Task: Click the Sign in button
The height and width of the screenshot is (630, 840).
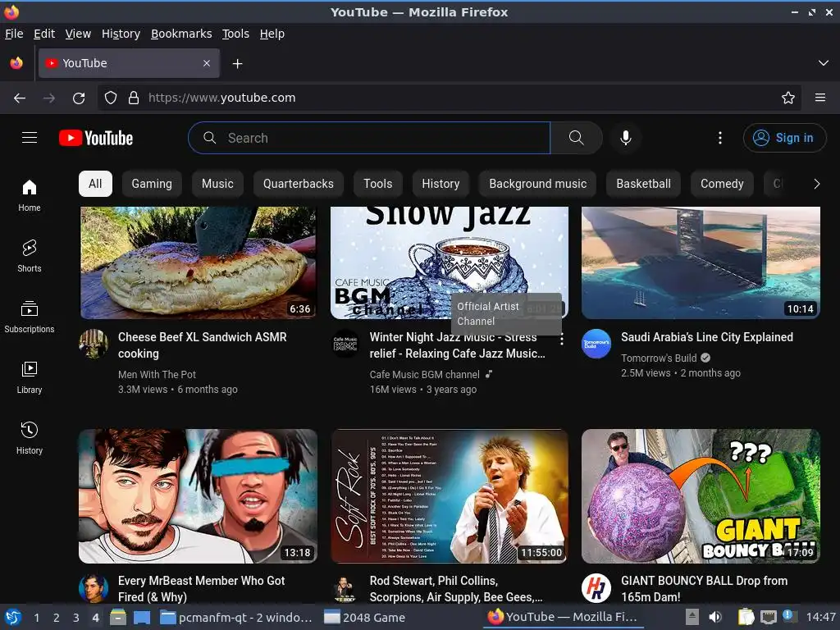Action: [x=784, y=138]
